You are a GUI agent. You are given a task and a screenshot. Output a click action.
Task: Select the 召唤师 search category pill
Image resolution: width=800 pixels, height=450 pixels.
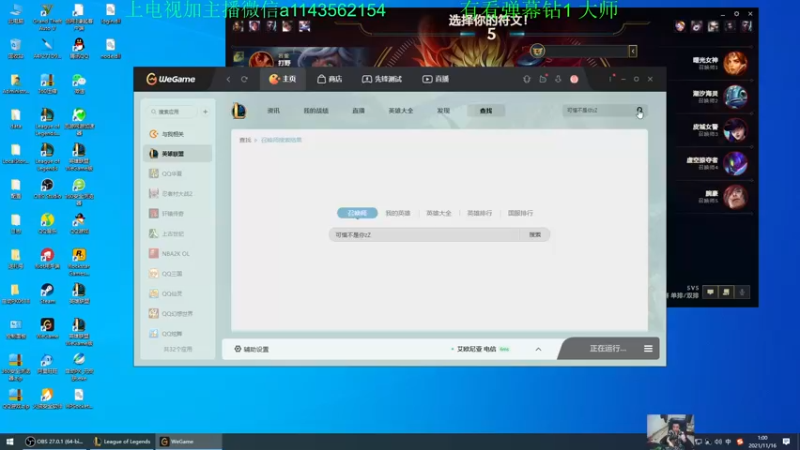click(x=357, y=213)
